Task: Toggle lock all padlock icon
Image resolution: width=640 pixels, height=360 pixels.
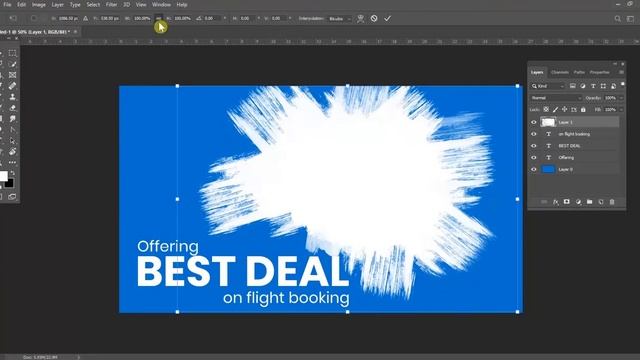Action: (583, 109)
